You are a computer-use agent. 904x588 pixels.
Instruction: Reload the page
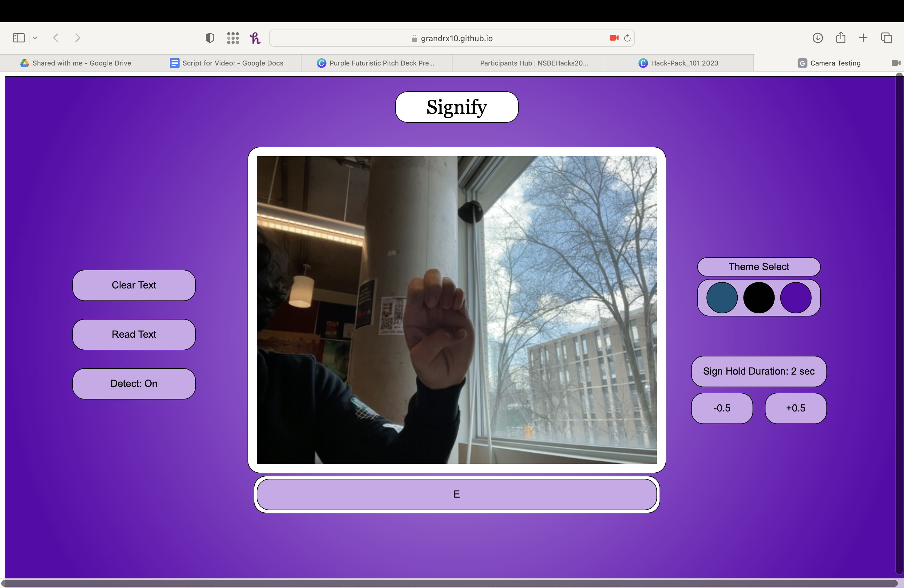(x=628, y=38)
